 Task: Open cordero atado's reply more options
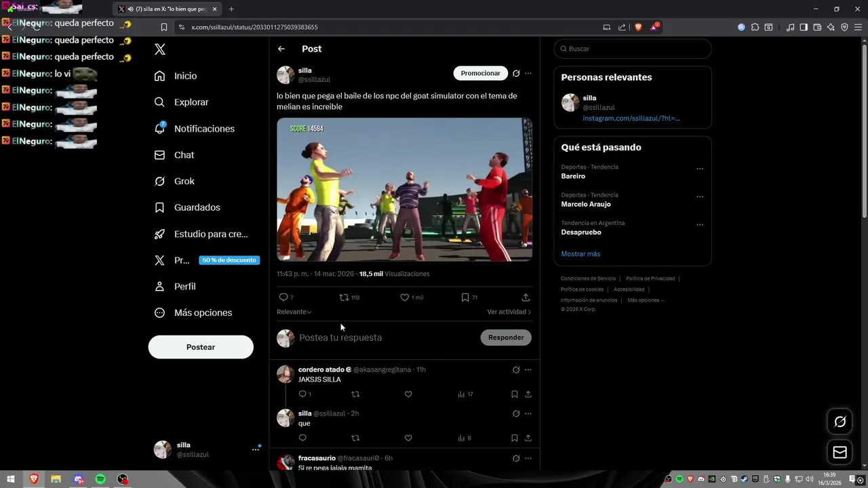point(528,369)
